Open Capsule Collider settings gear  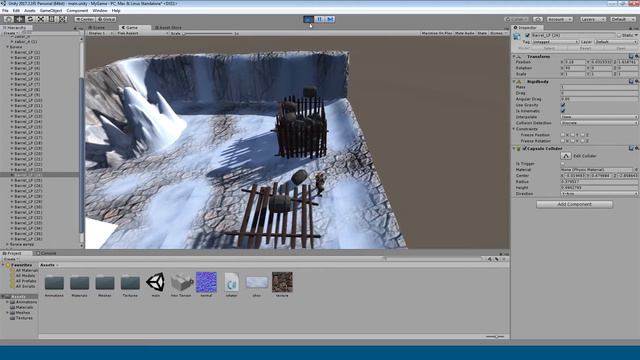point(636,148)
